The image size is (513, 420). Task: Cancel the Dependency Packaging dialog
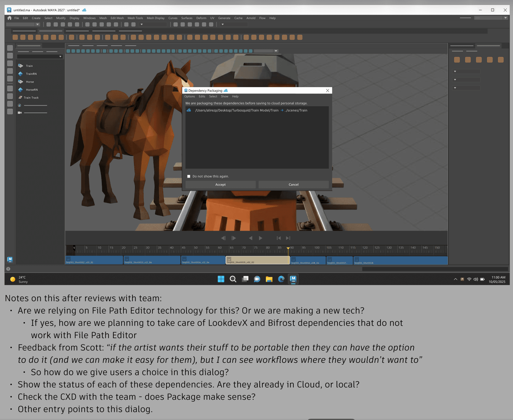[x=293, y=184]
